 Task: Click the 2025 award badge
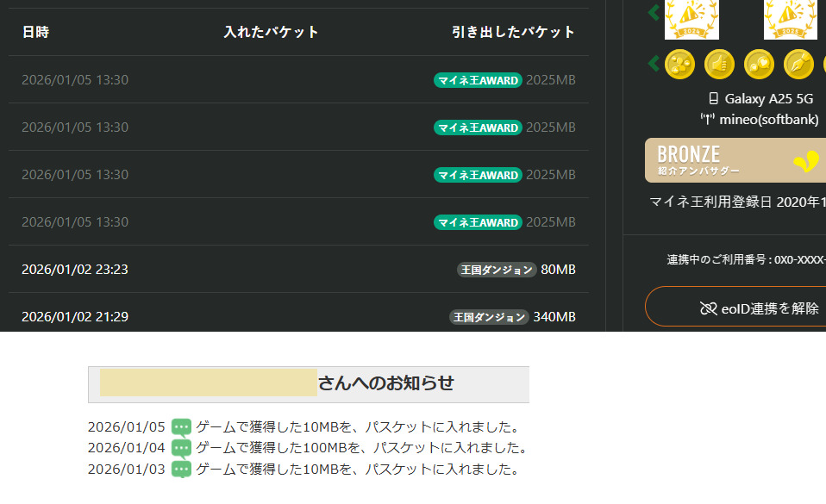pyautogui.click(x=791, y=19)
